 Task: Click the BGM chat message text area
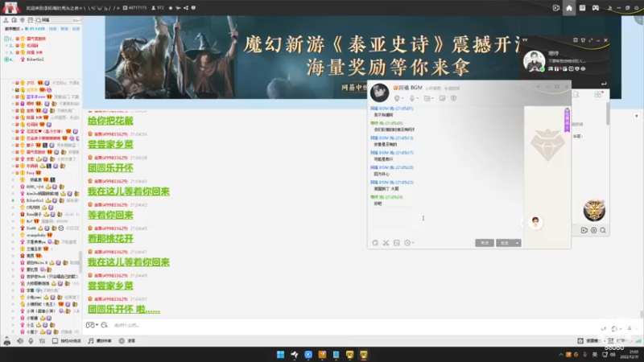(447, 222)
